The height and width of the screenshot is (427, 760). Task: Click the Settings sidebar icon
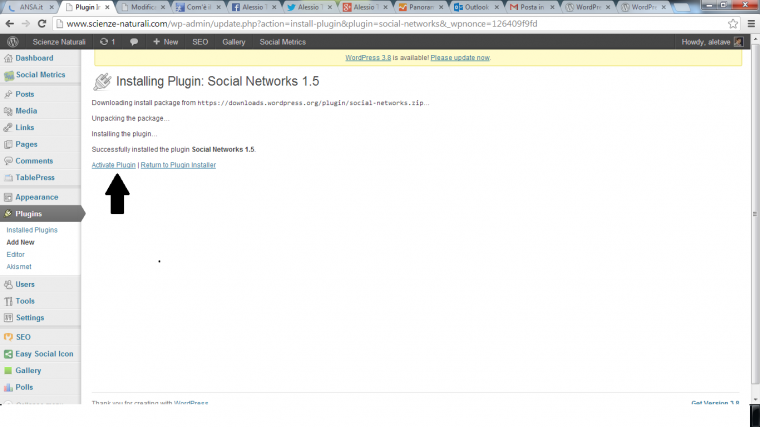click(x=8, y=318)
